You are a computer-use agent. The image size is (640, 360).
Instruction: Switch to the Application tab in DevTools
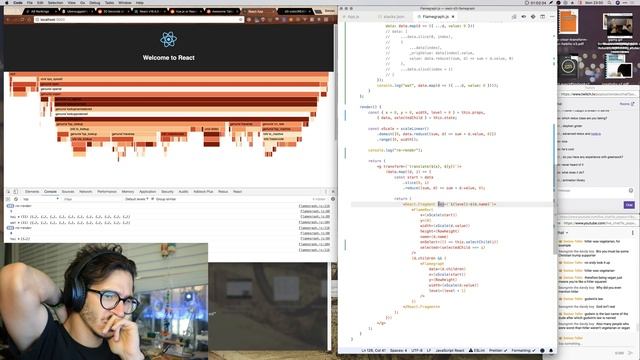(x=148, y=191)
